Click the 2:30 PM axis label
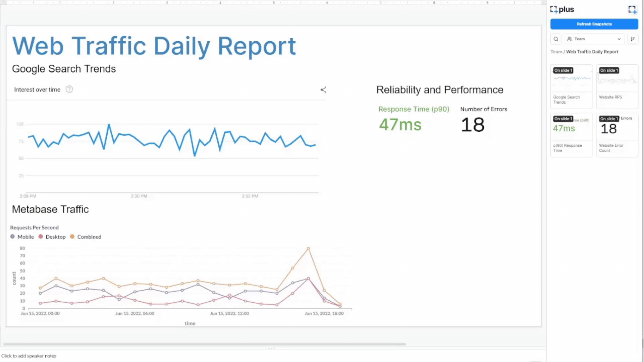This screenshot has width=644, height=362. 139,196
